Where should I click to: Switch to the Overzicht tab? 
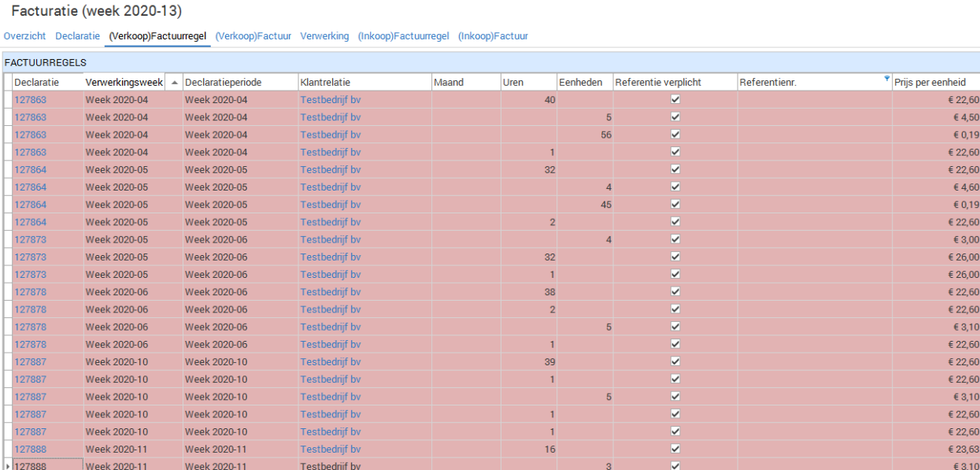24,36
